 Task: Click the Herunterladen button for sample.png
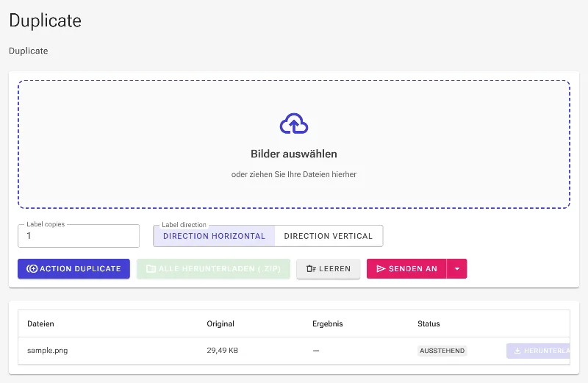[538, 351]
